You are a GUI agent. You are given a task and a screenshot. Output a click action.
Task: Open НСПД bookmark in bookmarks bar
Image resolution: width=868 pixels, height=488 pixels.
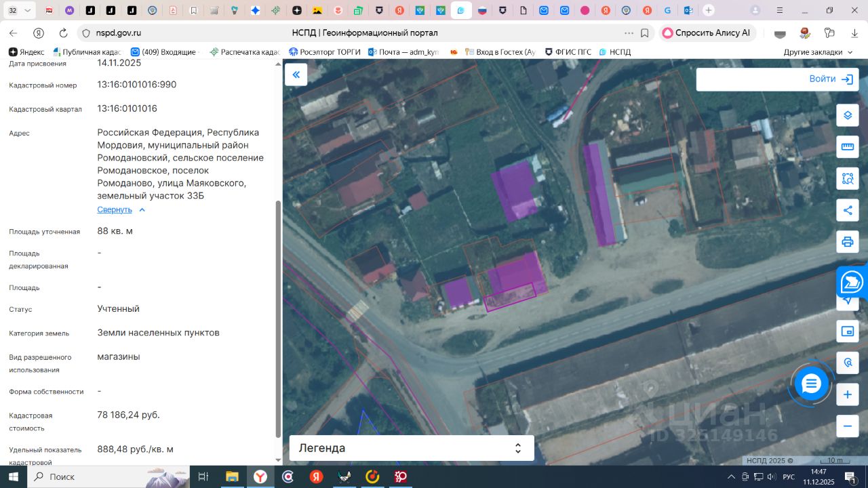615,52
